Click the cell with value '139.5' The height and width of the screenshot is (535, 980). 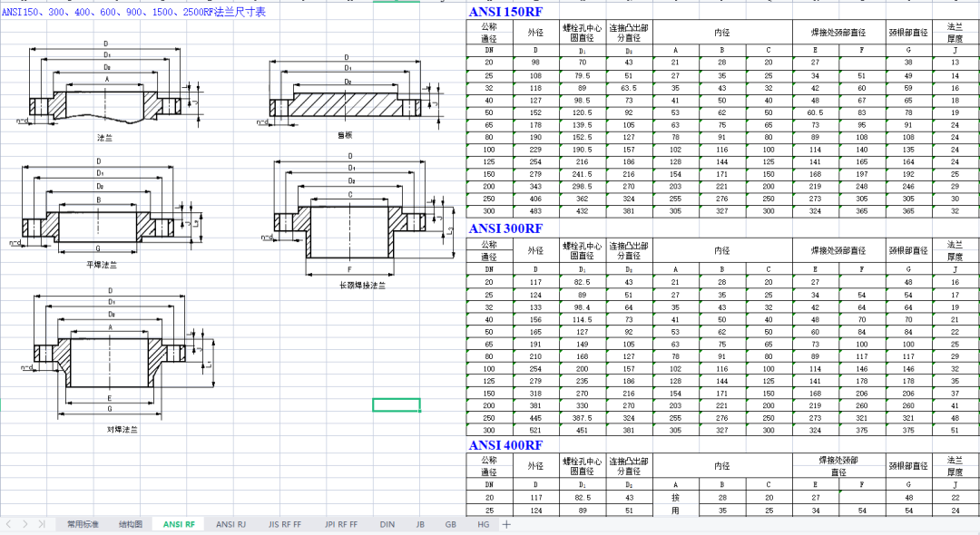tap(582, 125)
